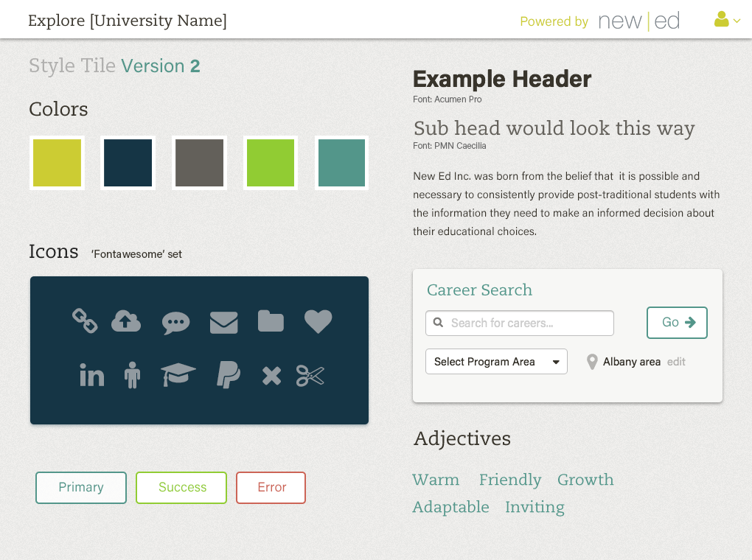Click the new|ed logo

coord(638,21)
